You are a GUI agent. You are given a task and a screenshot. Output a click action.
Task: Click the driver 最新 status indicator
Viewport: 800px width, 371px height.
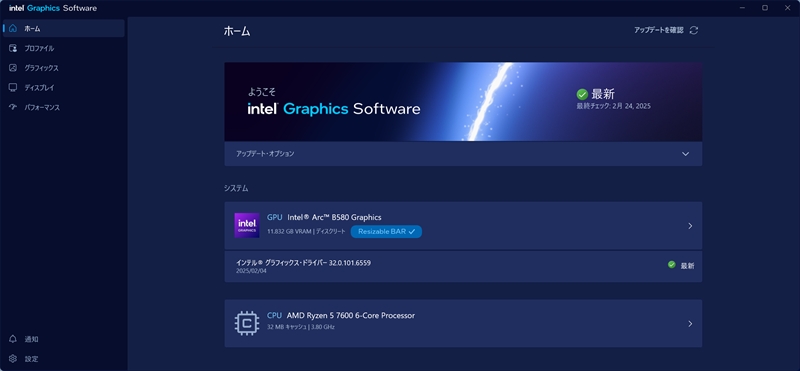tap(681, 265)
